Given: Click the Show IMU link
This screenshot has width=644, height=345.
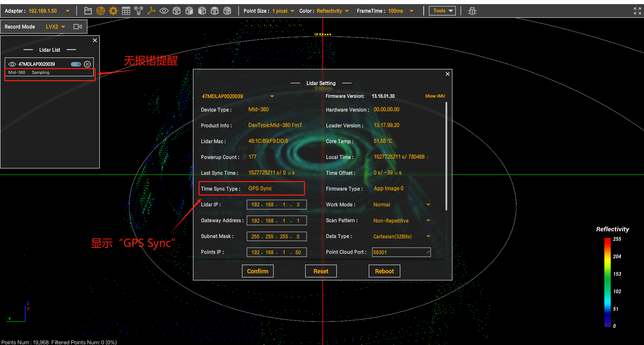Looking at the screenshot, I should click(x=435, y=96).
